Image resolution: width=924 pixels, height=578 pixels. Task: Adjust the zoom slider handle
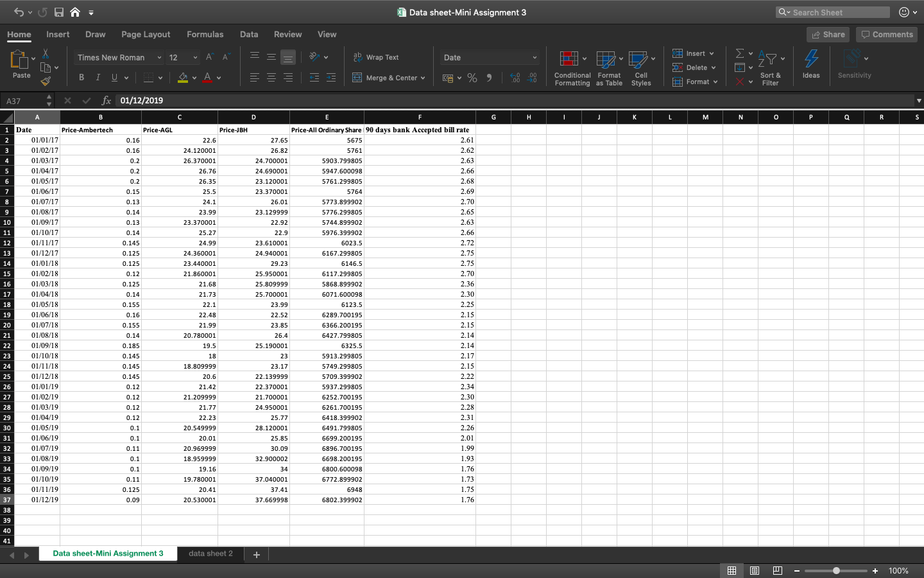[836, 570]
